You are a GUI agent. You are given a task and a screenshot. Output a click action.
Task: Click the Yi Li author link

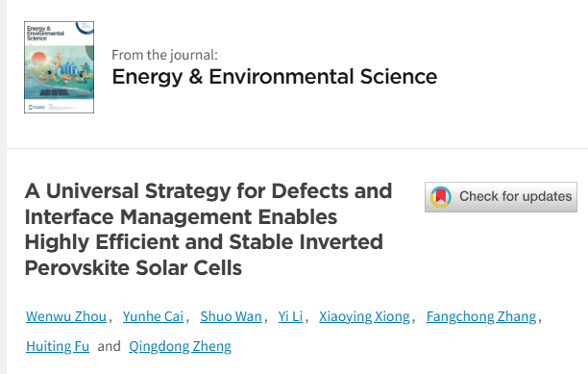tap(290, 316)
